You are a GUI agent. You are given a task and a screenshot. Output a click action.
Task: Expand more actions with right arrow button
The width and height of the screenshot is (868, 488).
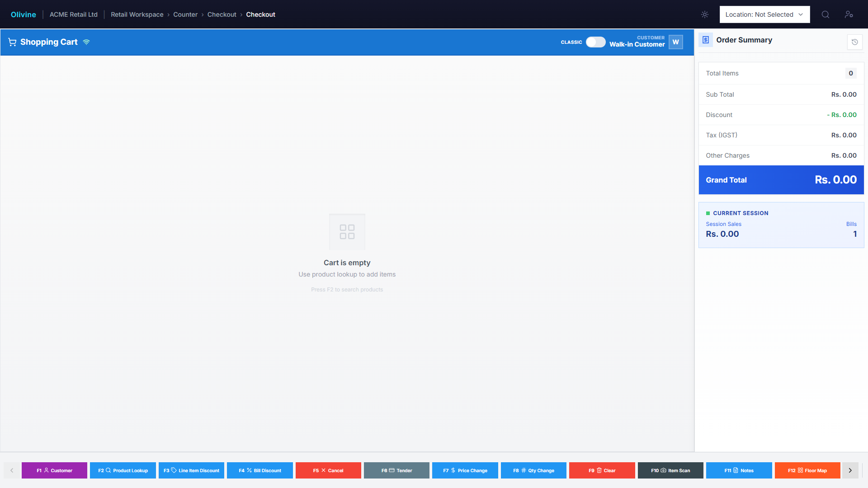(850, 470)
